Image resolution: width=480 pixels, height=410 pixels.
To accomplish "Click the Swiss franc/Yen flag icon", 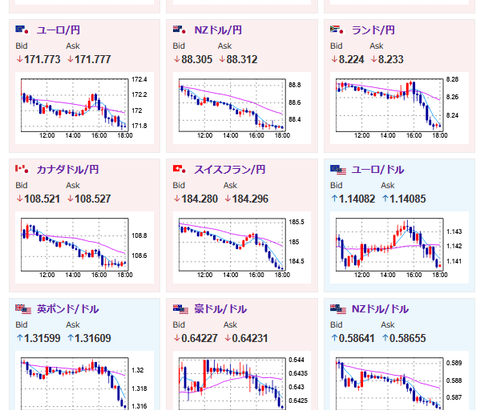I will tap(179, 169).
